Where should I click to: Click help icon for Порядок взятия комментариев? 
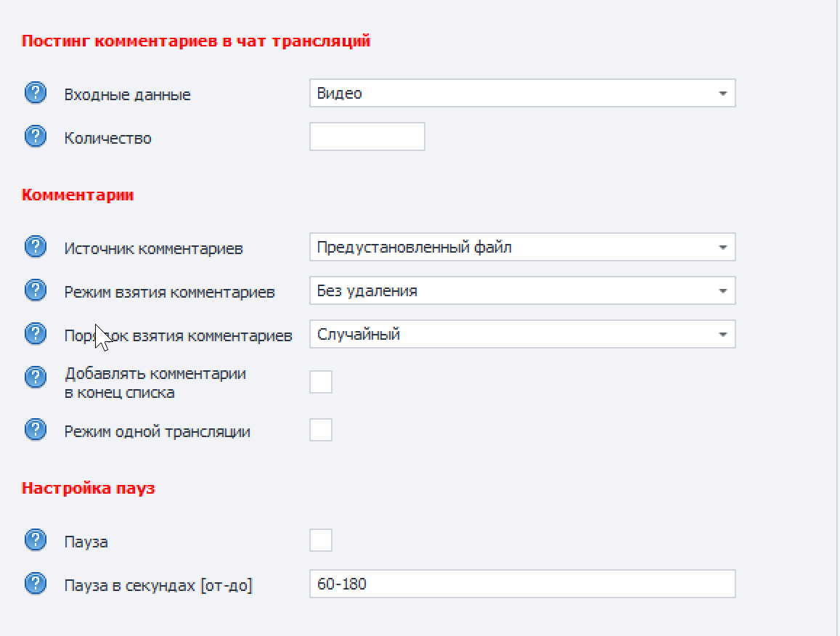tap(36, 335)
